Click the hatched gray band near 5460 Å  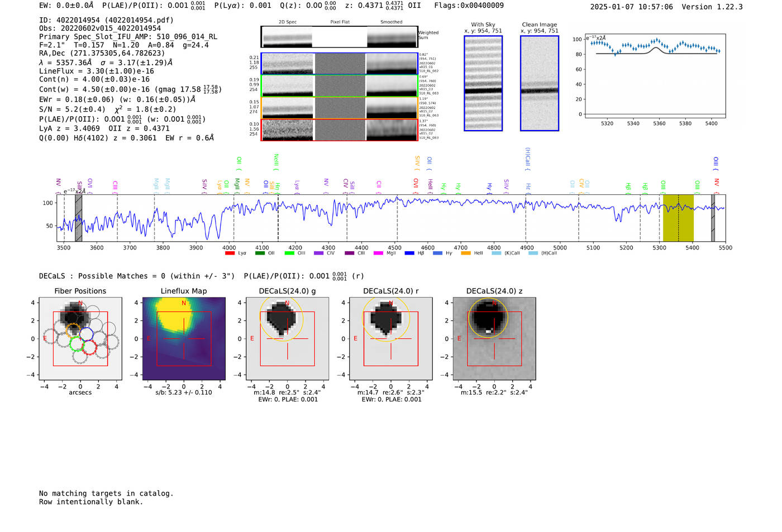tap(713, 218)
